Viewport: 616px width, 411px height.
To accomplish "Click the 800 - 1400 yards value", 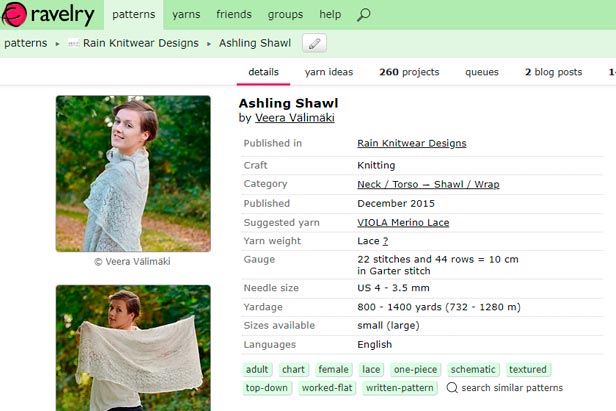I will tap(439, 307).
